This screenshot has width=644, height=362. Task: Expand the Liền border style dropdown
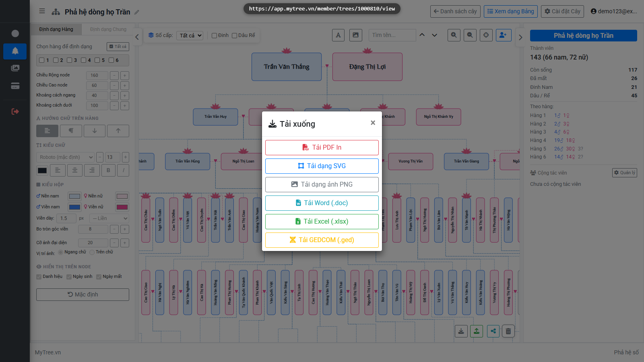(x=109, y=218)
